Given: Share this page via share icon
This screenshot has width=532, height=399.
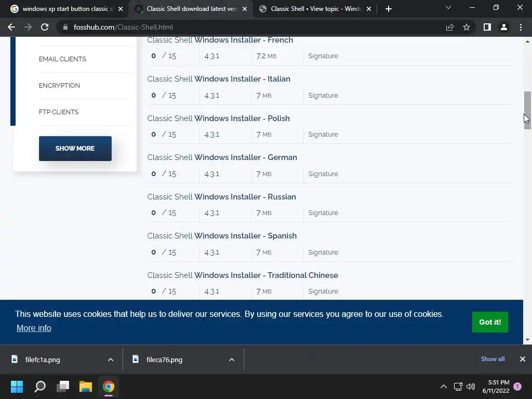Looking at the screenshot, I should (450, 27).
